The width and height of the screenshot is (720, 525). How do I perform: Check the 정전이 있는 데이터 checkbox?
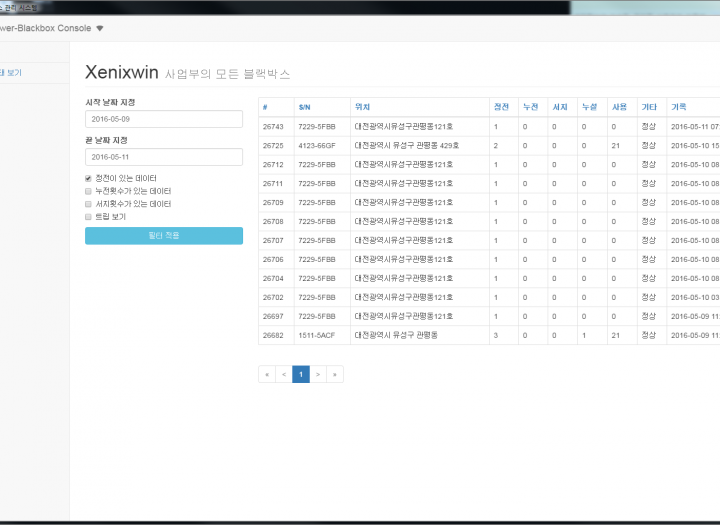pos(89,178)
